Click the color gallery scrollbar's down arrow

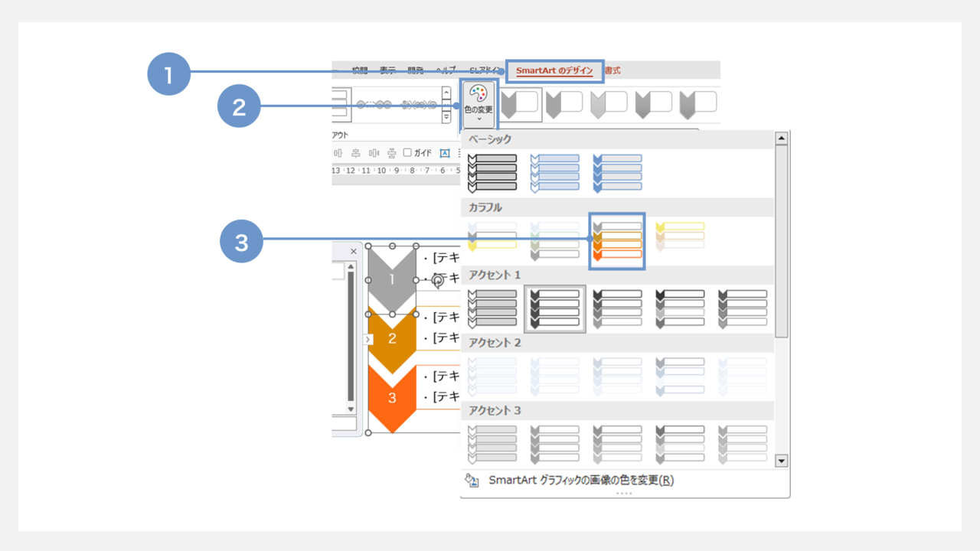(x=781, y=461)
